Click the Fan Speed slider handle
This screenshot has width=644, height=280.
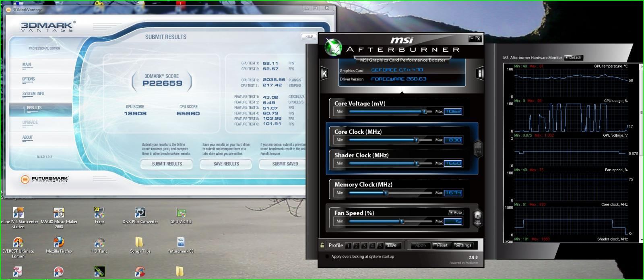click(402, 221)
